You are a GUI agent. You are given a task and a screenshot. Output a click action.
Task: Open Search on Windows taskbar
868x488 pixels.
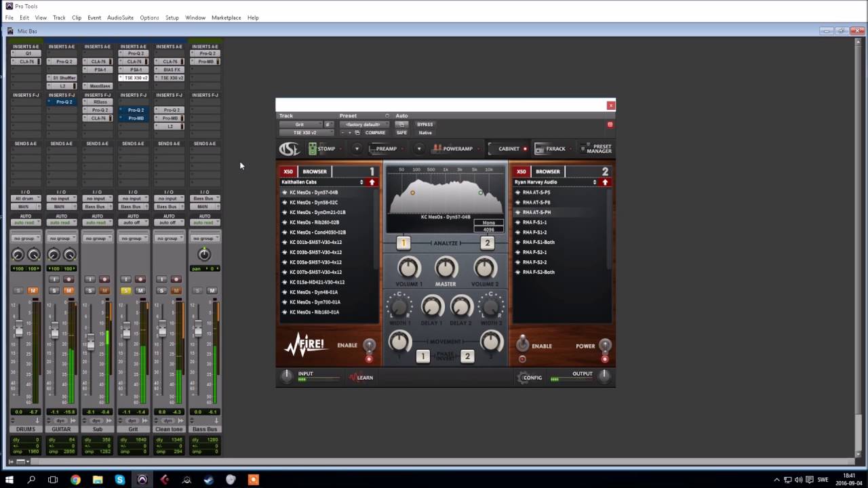coord(31,480)
